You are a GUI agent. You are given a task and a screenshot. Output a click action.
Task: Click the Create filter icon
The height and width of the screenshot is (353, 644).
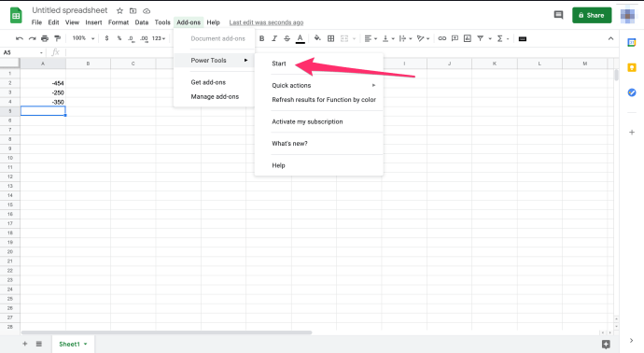tap(480, 38)
